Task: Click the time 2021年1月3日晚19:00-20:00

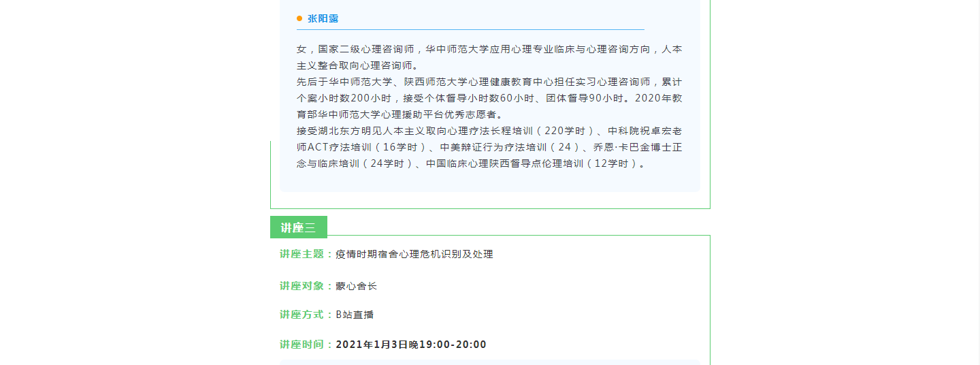Action: pos(411,345)
